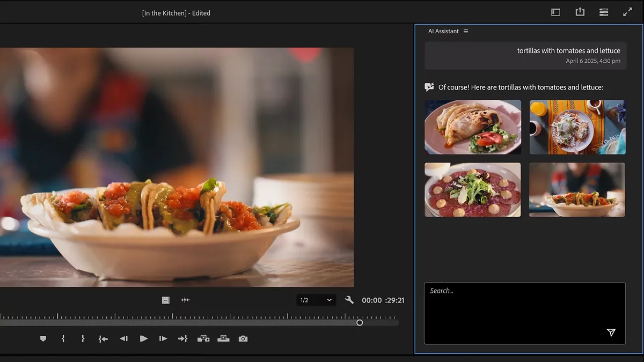Viewport: 644px width, 362px height.
Task: Click the Add Marker icon
Action: [43, 339]
